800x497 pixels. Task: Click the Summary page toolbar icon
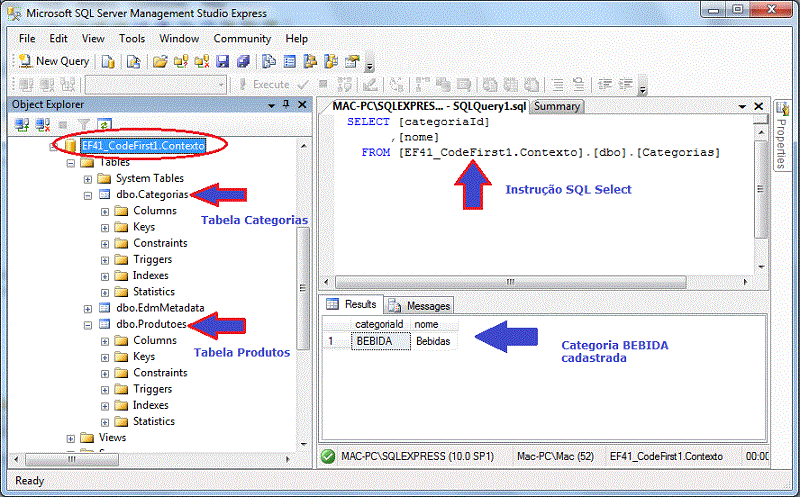[290, 61]
